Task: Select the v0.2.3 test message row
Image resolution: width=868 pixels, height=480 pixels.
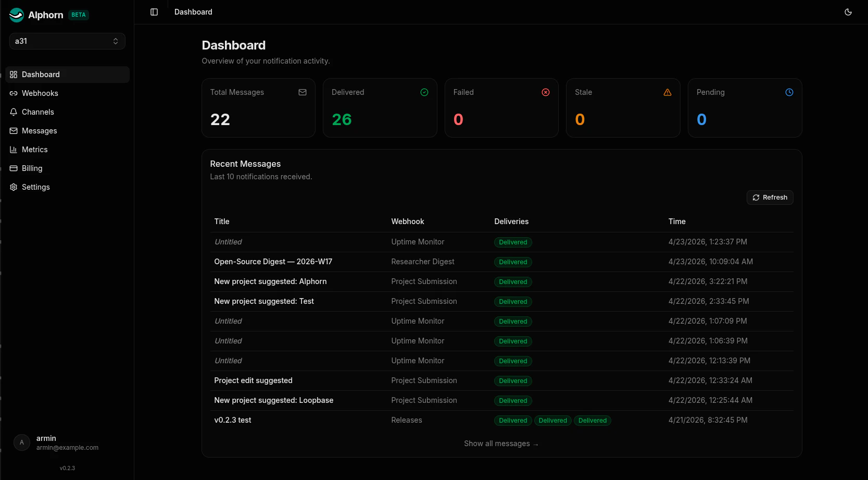Action: pos(501,420)
